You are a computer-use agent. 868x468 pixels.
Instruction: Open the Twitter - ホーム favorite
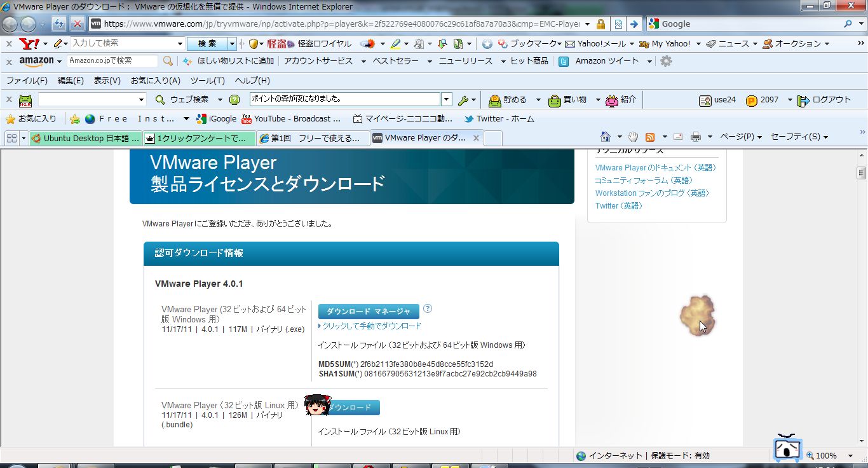499,119
